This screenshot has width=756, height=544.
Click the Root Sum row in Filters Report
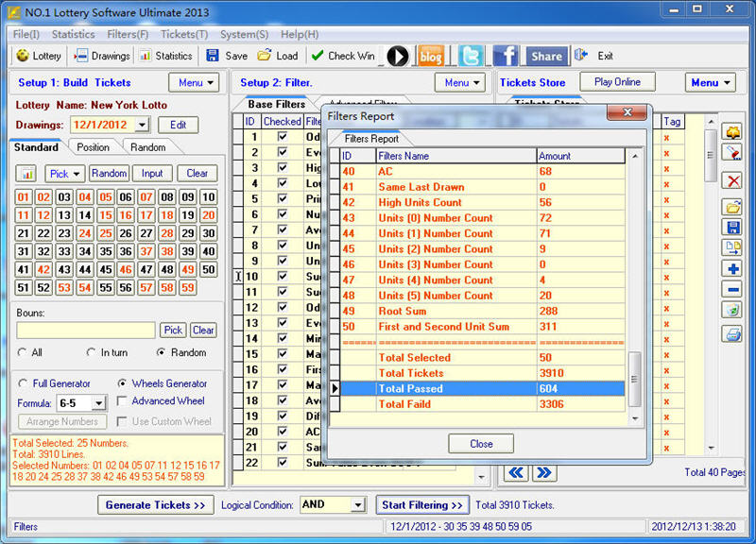click(483, 312)
